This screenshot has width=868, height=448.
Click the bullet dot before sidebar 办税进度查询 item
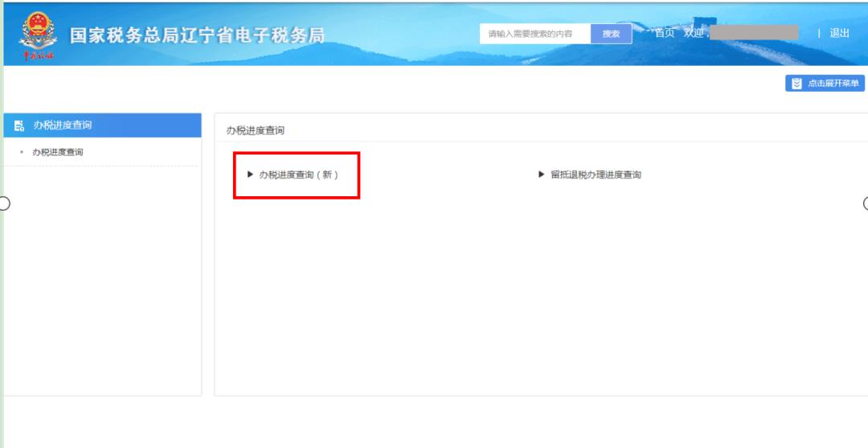point(22,153)
